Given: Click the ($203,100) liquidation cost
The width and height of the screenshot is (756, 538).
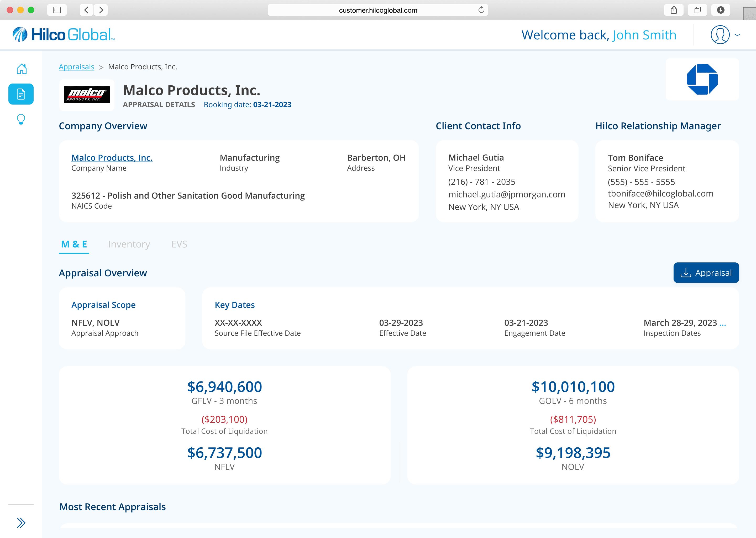Looking at the screenshot, I should [x=224, y=420].
